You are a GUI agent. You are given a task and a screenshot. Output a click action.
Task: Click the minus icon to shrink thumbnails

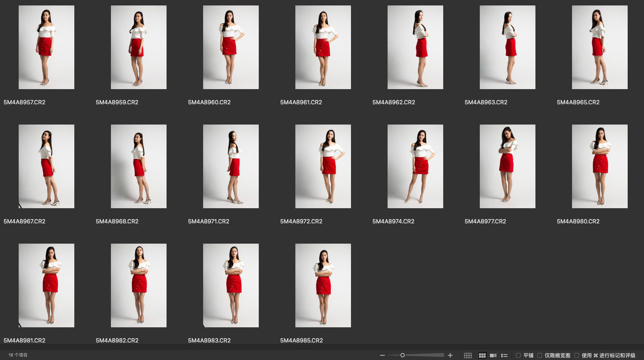click(x=383, y=355)
